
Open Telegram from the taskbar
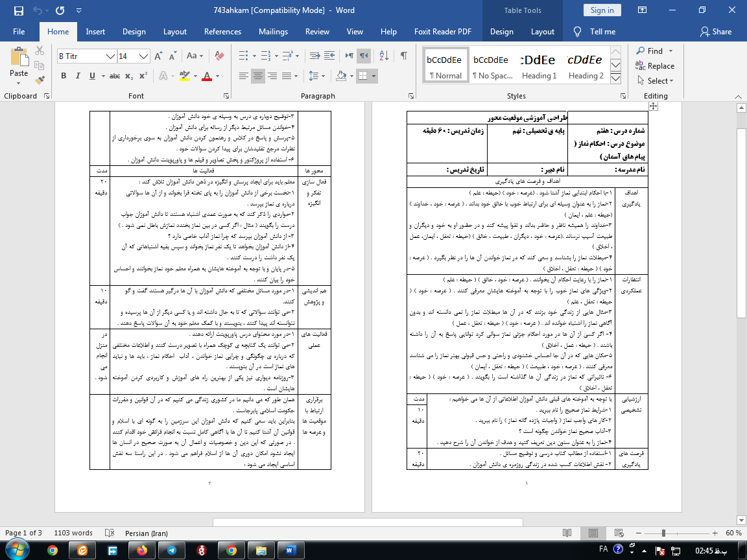(171, 550)
